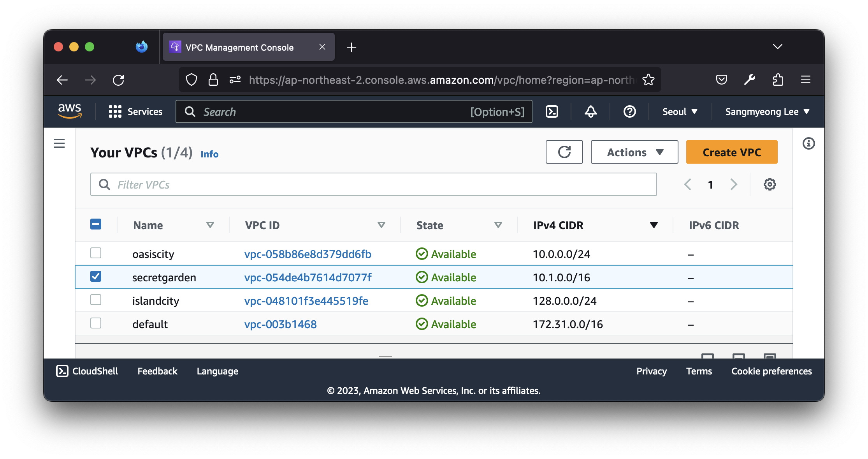Image resolution: width=868 pixels, height=459 pixels.
Task: Click the 172.31.0.0/16 CIDR cell
Action: 568,324
